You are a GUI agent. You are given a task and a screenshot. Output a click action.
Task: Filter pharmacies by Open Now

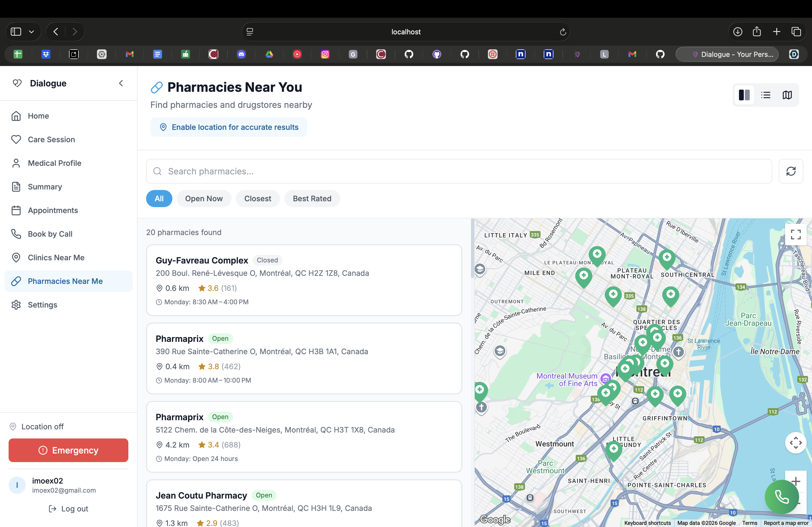click(204, 198)
